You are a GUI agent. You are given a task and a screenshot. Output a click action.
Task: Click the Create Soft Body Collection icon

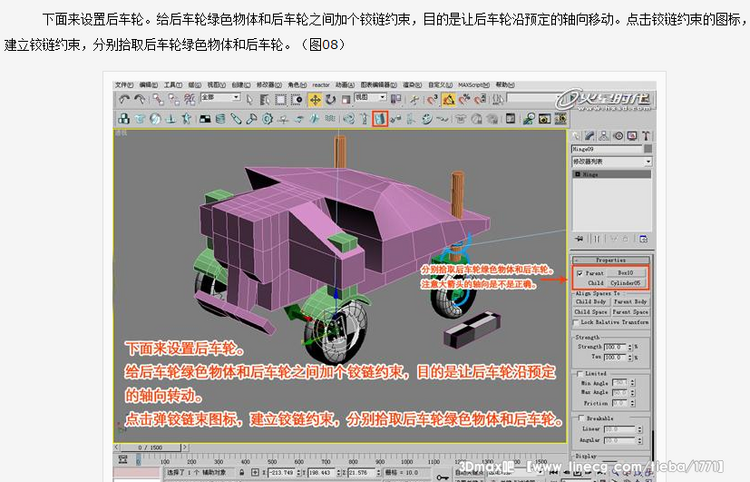(x=155, y=119)
